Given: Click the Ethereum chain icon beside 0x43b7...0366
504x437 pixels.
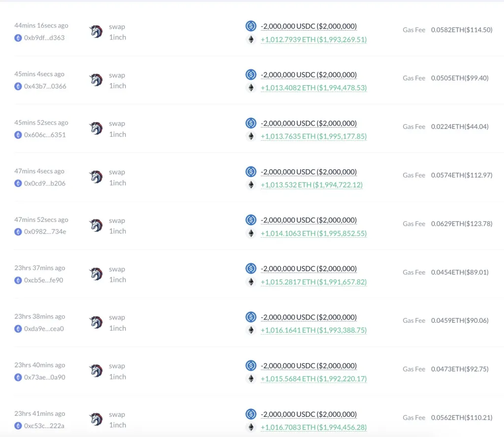Looking at the screenshot, I should point(18,87).
